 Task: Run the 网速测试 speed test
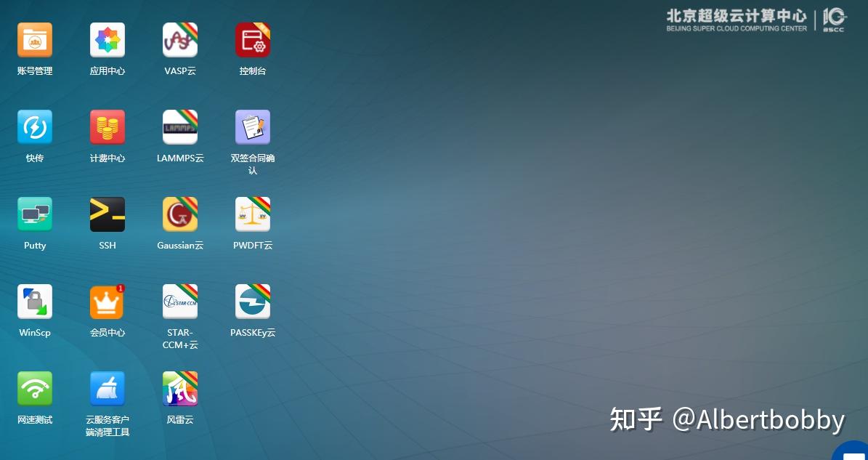(x=34, y=388)
